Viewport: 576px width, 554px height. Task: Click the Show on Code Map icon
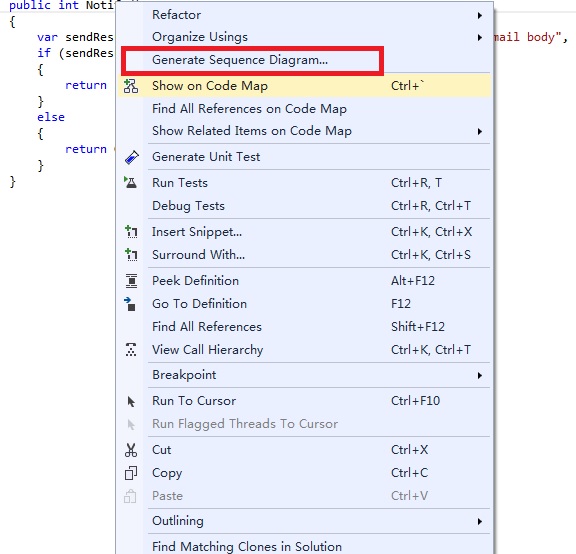click(x=131, y=86)
